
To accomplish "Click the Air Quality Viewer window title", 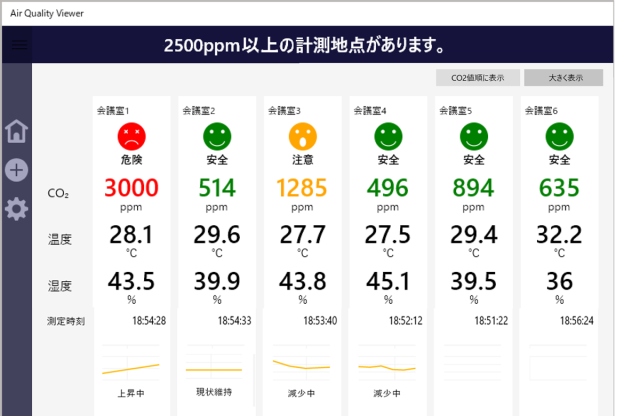I will (x=47, y=13).
